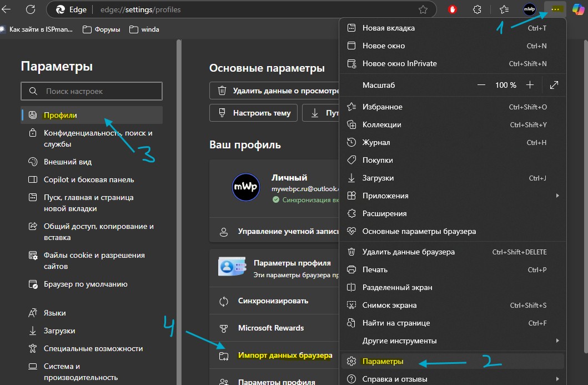Click the mWp profile avatar in toolbar
This screenshot has height=385, width=588.
click(x=530, y=9)
